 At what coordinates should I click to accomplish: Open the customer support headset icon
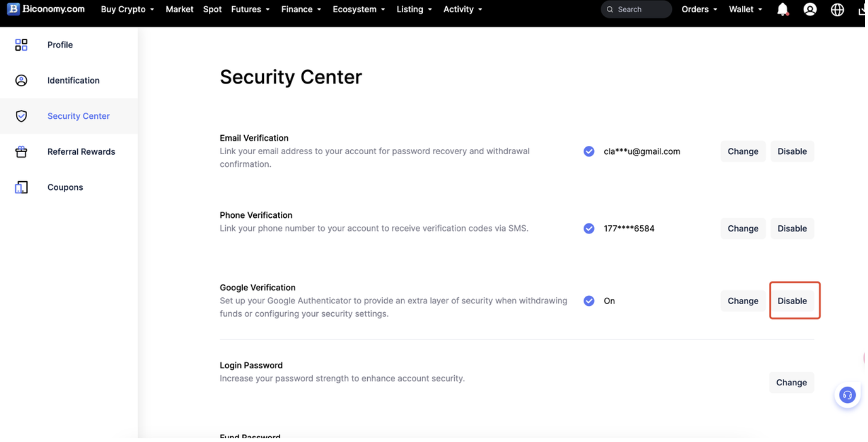[x=847, y=395]
